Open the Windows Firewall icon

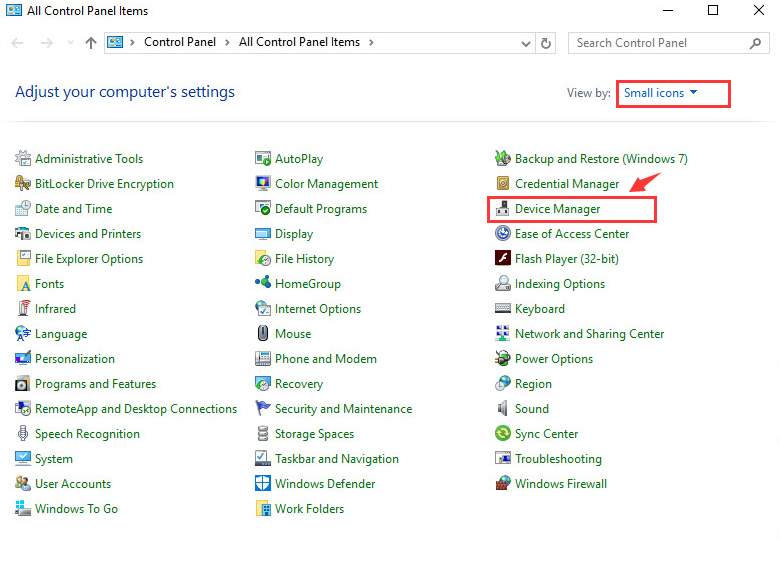(503, 484)
